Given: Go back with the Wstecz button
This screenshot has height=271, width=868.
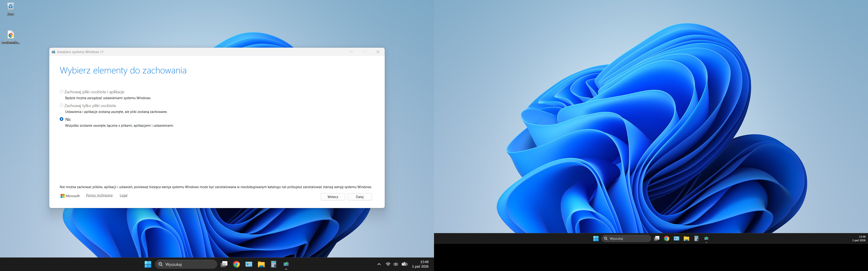Looking at the screenshot, I should coord(333,197).
